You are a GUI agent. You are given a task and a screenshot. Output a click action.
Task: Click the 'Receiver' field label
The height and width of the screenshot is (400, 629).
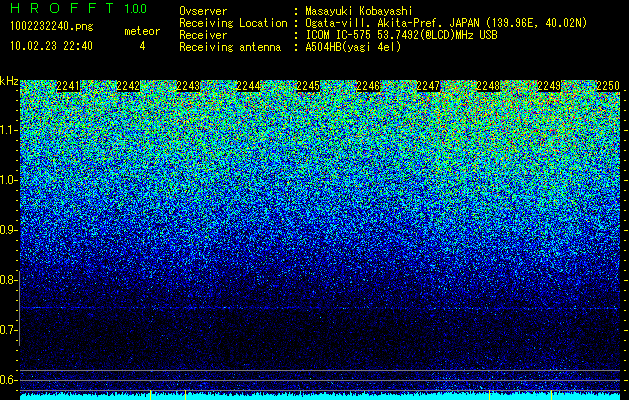pos(203,35)
